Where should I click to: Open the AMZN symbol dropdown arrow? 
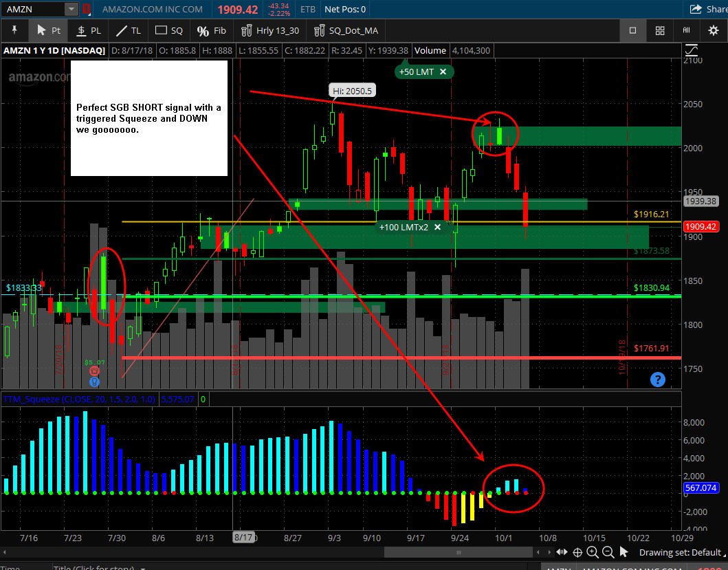[x=71, y=9]
